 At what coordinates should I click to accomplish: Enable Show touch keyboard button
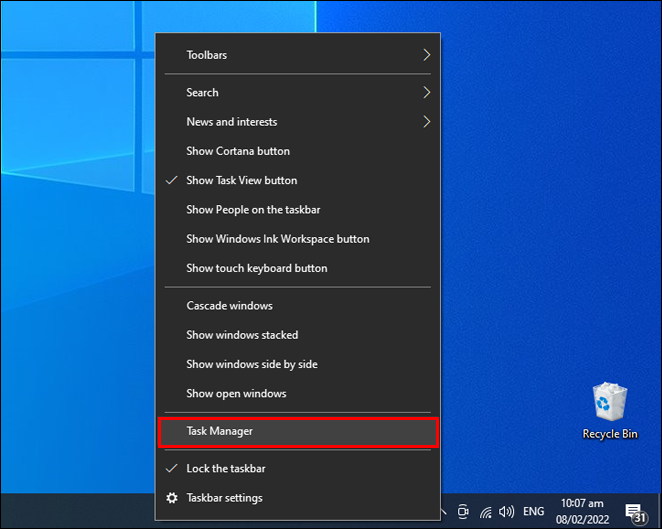coord(298,268)
